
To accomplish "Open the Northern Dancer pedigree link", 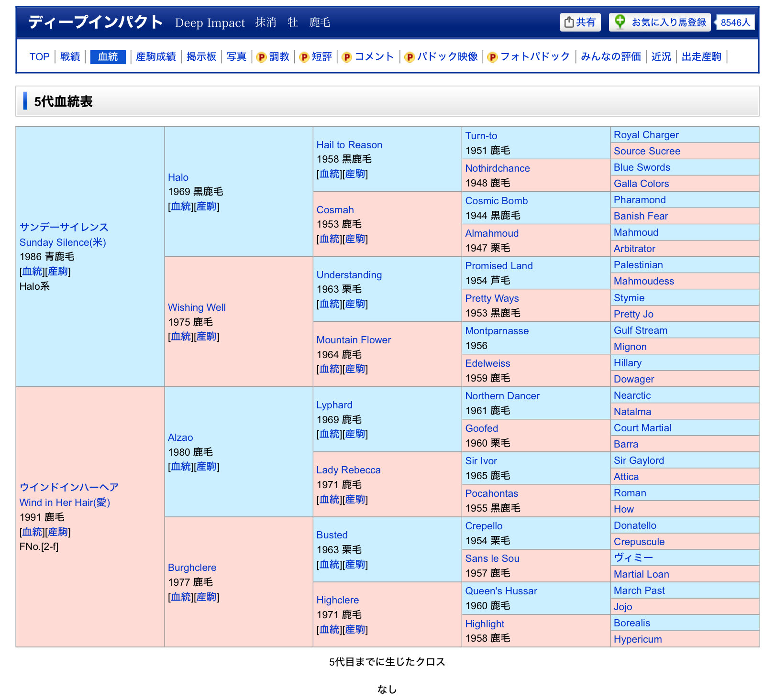I will click(x=502, y=396).
